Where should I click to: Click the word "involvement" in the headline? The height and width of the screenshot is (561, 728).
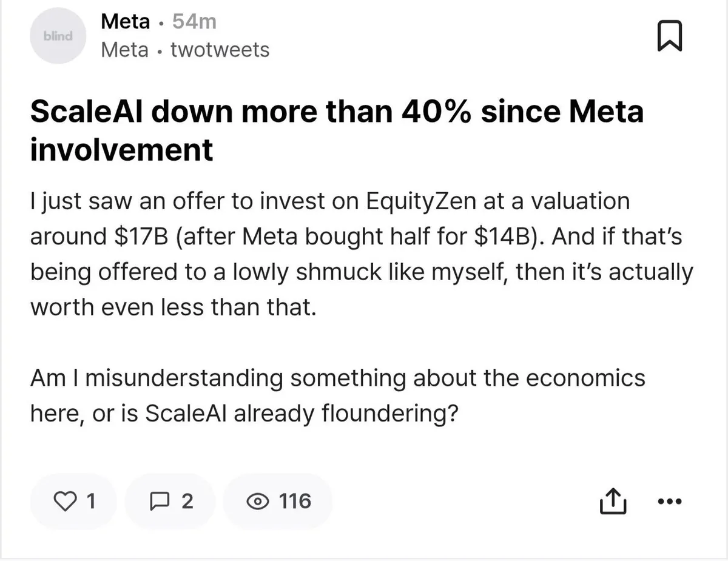pos(121,150)
